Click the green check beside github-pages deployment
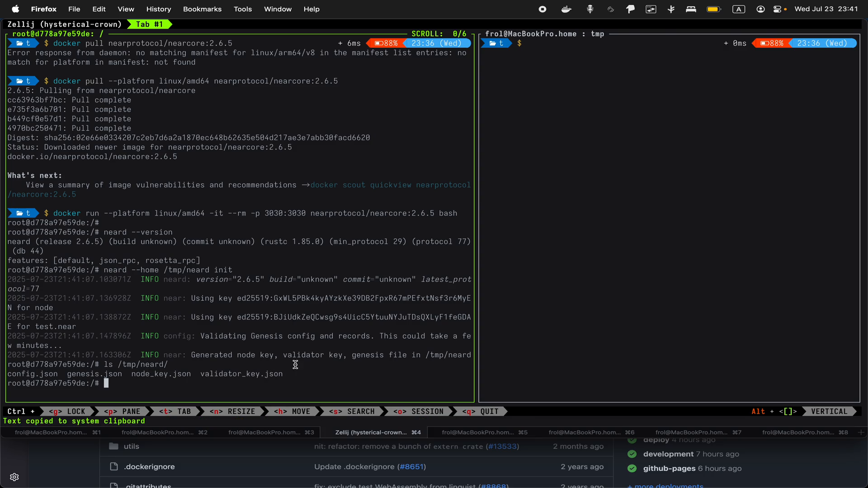The width and height of the screenshot is (868, 488). pos(632,469)
